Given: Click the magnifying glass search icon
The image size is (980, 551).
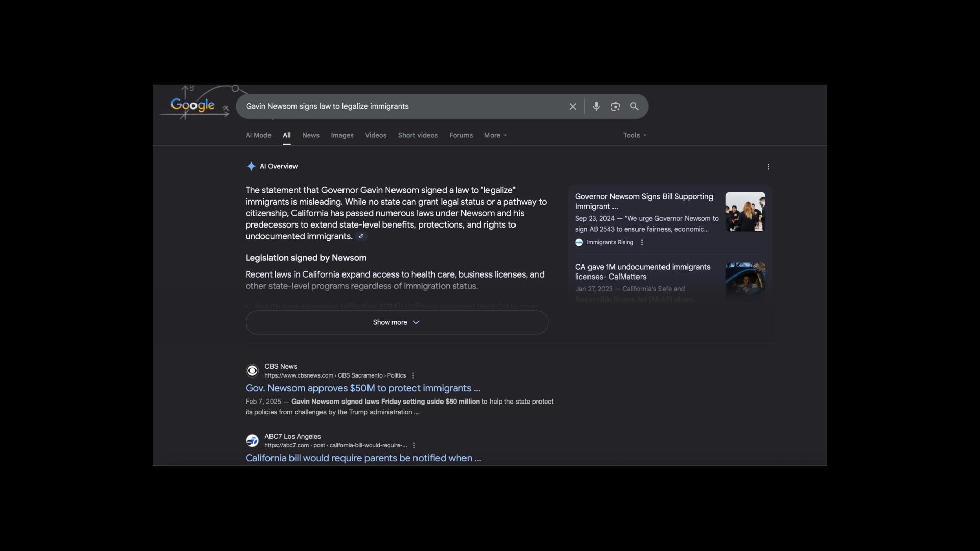Looking at the screenshot, I should point(634,106).
